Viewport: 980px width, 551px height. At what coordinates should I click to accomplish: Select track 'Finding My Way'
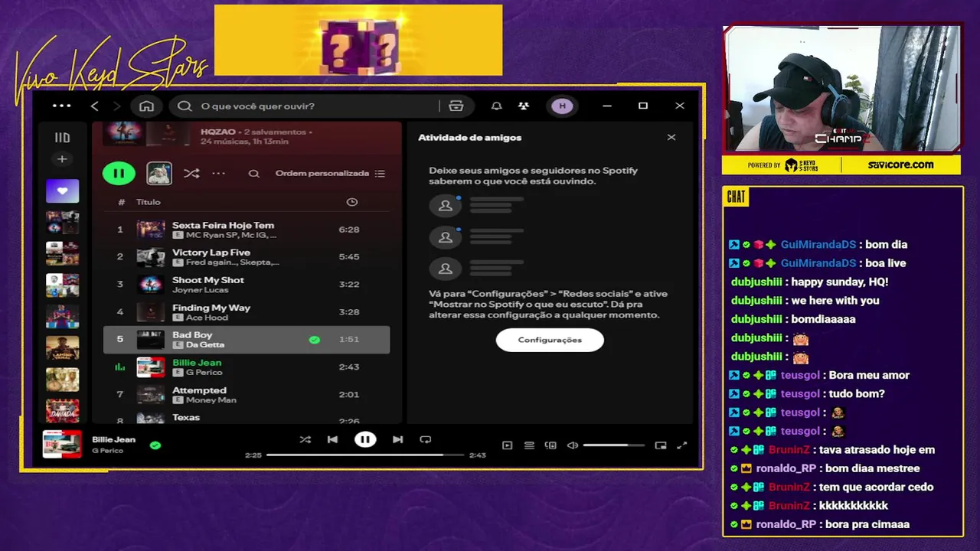point(247,312)
